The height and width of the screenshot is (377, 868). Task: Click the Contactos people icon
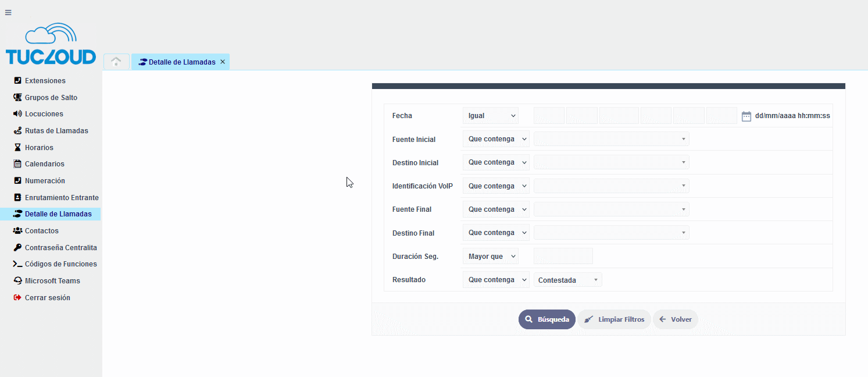tap(17, 231)
